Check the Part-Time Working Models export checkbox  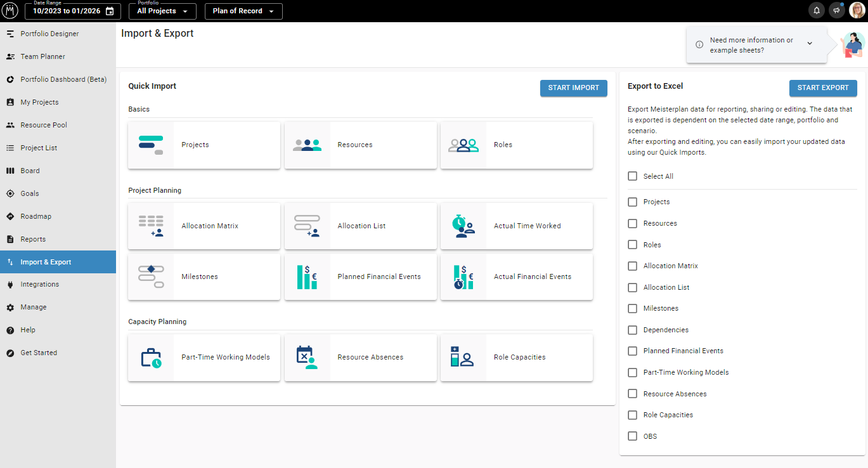pyautogui.click(x=632, y=372)
